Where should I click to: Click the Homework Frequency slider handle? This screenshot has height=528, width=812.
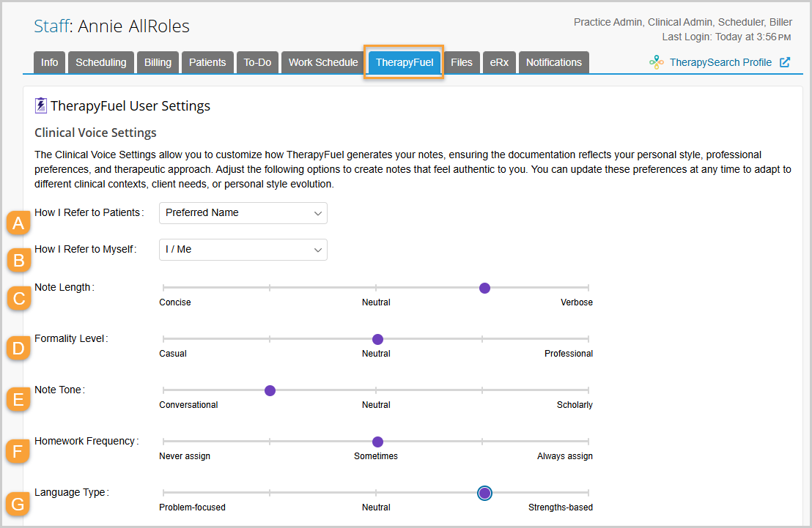coord(377,442)
